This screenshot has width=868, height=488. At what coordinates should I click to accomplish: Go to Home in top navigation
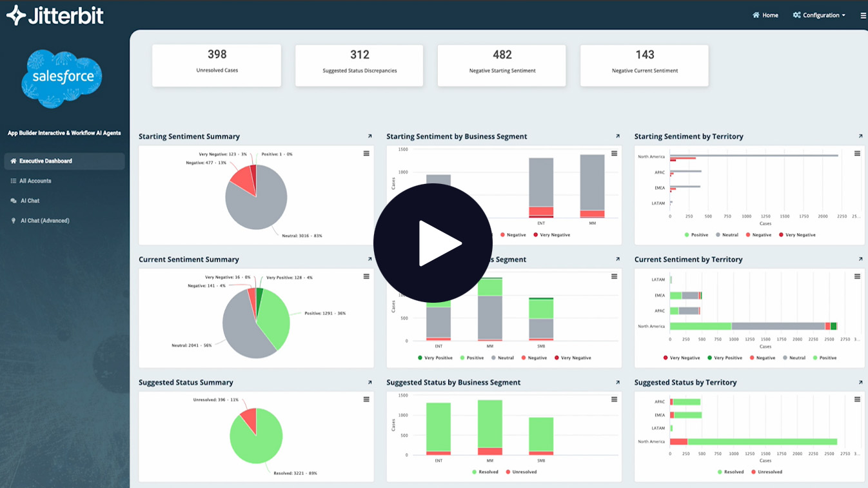pos(765,15)
